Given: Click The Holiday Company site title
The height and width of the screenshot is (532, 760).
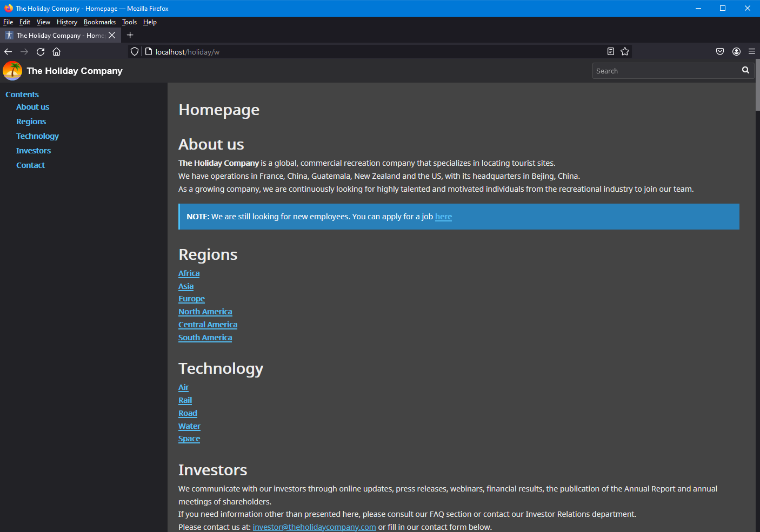Looking at the screenshot, I should pos(75,71).
